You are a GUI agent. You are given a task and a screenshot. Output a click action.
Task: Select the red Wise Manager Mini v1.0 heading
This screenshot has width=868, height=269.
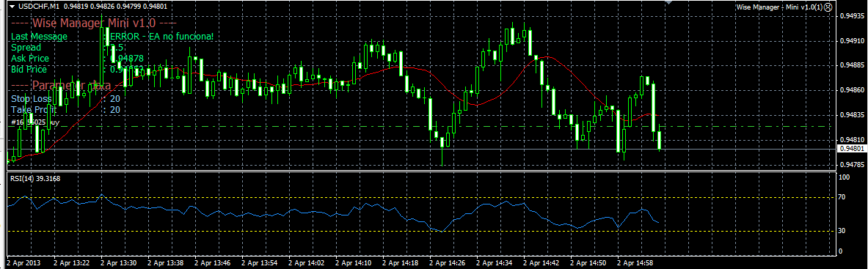pos(94,23)
